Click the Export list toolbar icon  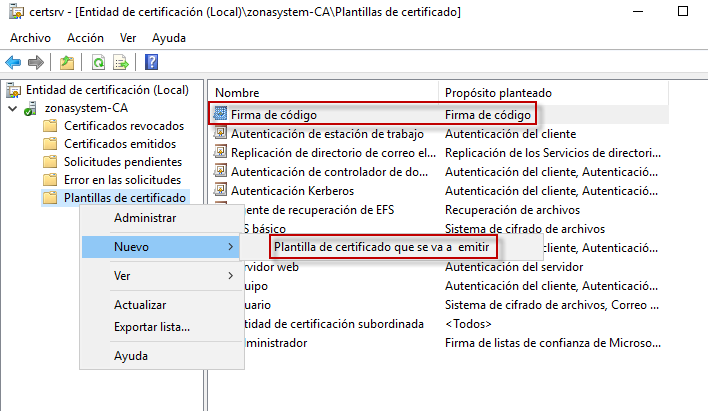[121, 62]
